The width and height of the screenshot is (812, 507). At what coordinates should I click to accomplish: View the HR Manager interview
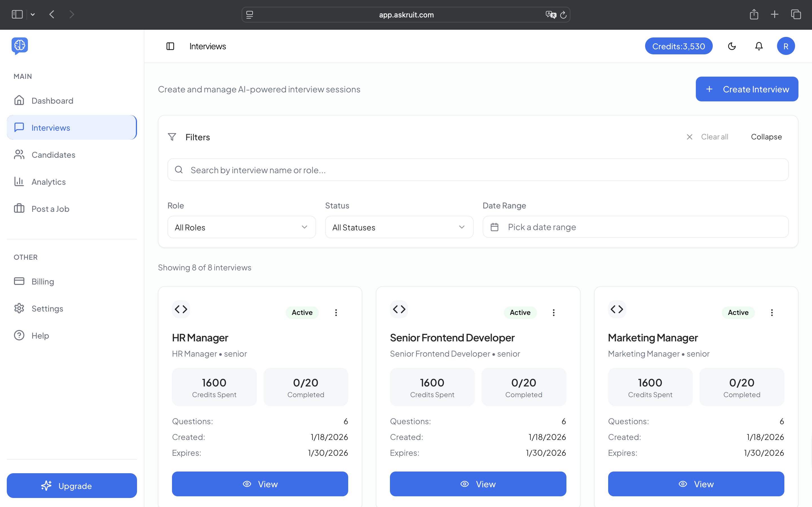pyautogui.click(x=260, y=484)
